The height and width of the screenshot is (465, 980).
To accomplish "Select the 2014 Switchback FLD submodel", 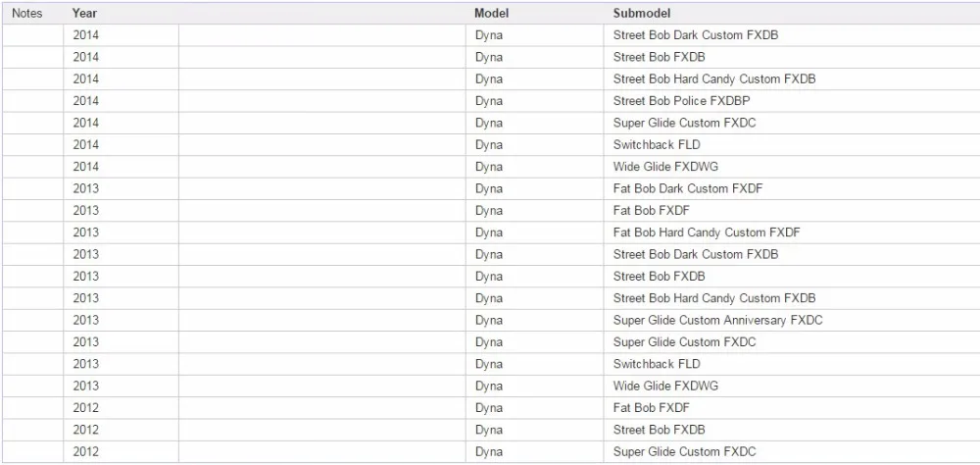I will [657, 144].
